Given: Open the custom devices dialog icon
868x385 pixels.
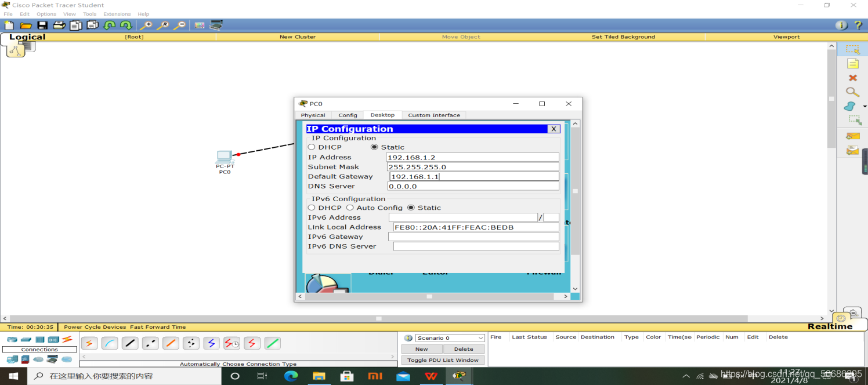Looking at the screenshot, I should (216, 25).
